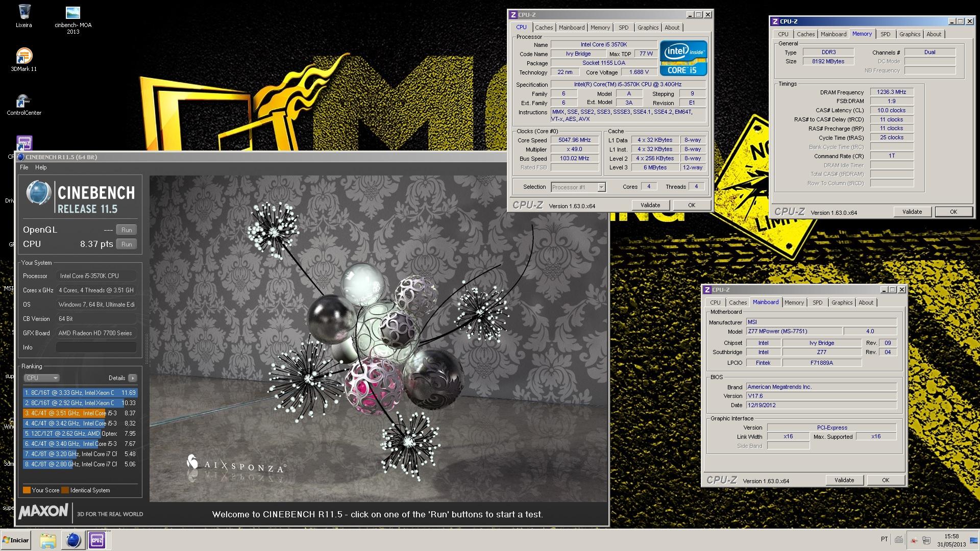Click Z icon in Mainboard CPU-Z title bar
980x551 pixels.
pos(707,290)
